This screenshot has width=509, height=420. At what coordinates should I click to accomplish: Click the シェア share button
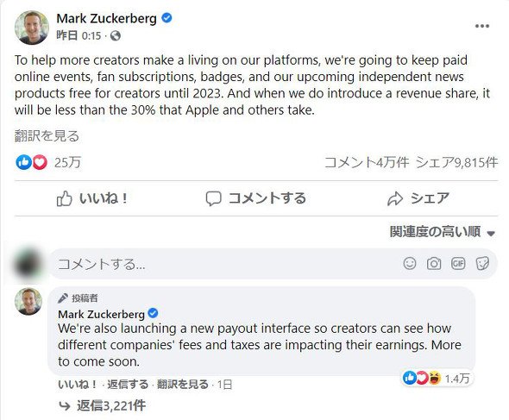[418, 198]
